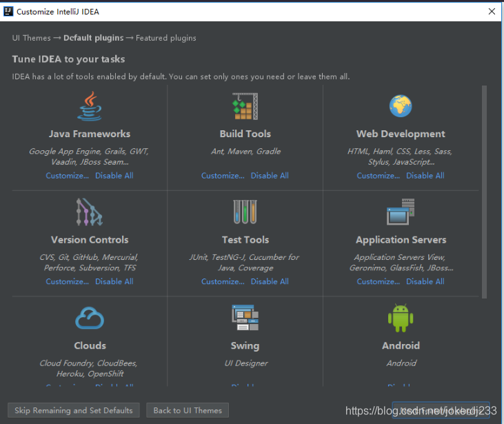
Task: Click the Application Servers heading
Action: click(401, 239)
